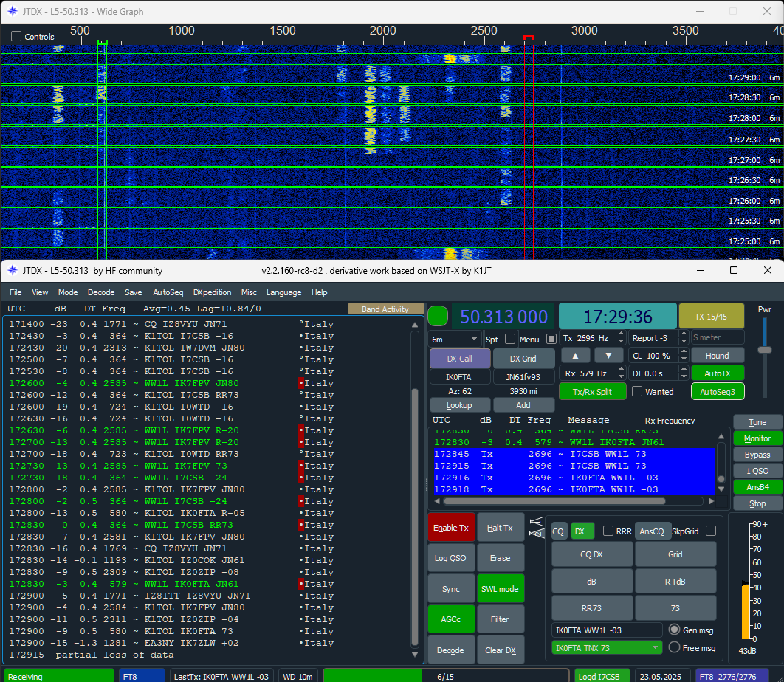Click the Rx Frequency horizontal scrollbar thumb
The width and height of the screenshot is (784, 682).
[x=554, y=501]
